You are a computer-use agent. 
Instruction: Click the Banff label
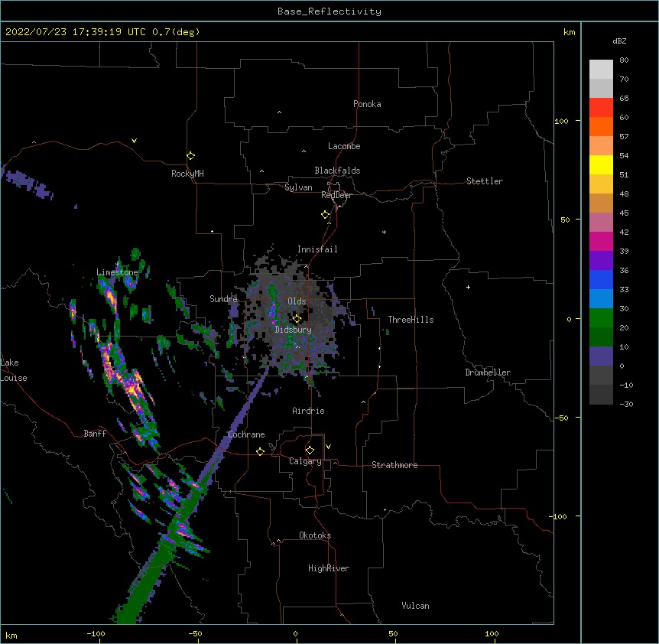coord(95,434)
